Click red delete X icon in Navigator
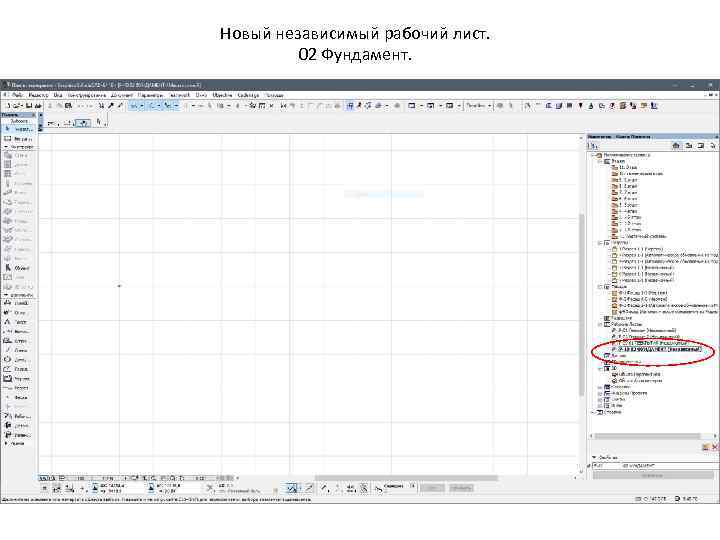 pyautogui.click(x=715, y=447)
